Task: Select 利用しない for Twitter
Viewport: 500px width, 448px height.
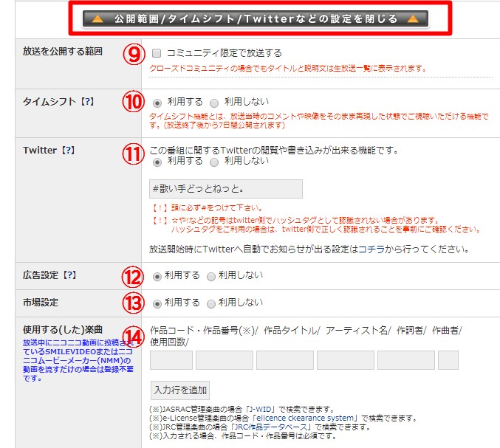Action: point(214,161)
